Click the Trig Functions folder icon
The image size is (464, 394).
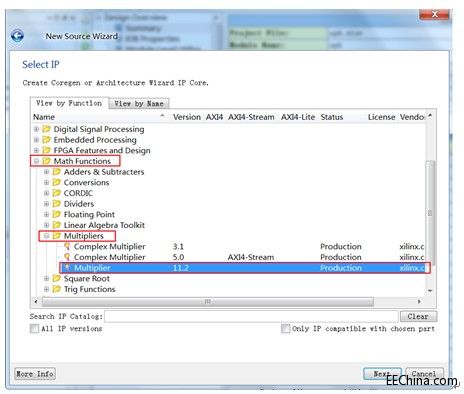click(57, 289)
